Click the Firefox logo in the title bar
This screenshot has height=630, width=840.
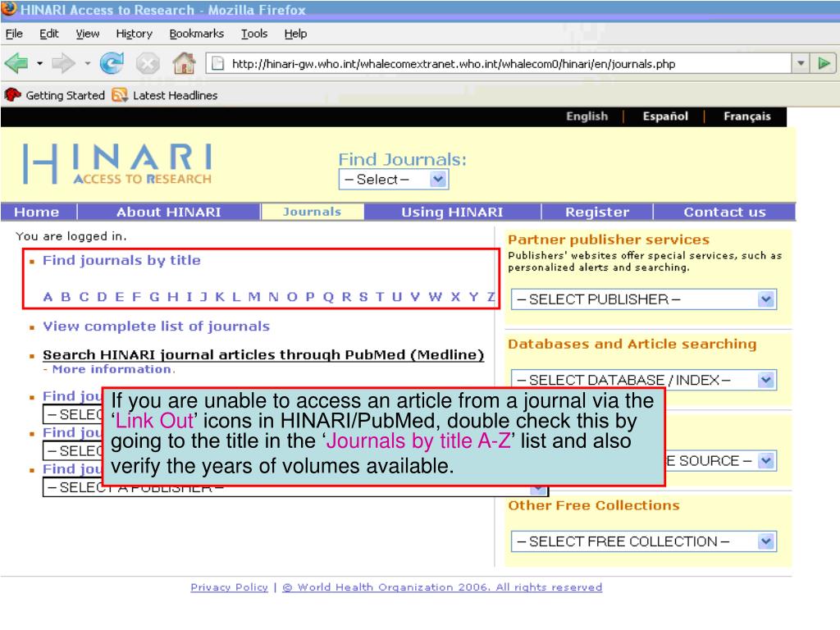point(9,9)
